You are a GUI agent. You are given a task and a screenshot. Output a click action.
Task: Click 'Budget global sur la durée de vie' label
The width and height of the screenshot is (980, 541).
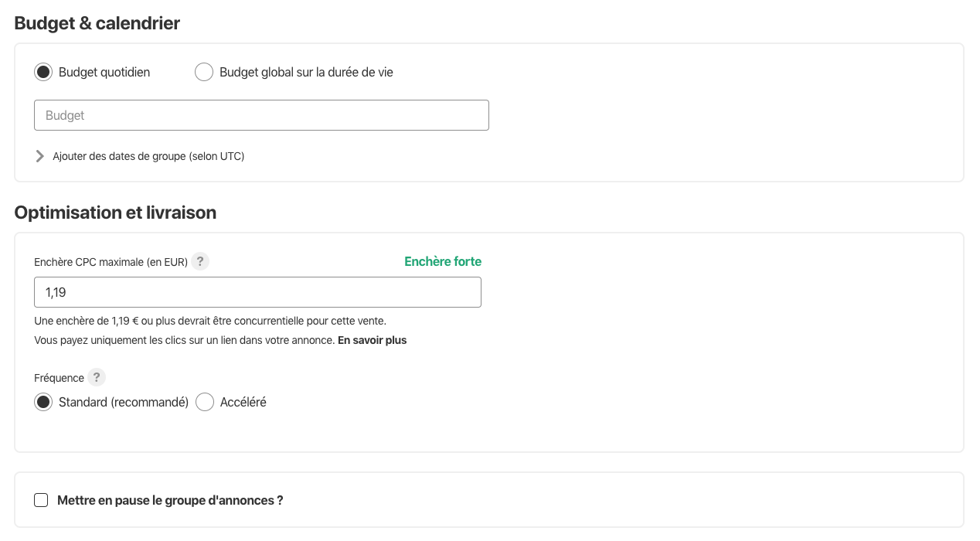click(306, 72)
